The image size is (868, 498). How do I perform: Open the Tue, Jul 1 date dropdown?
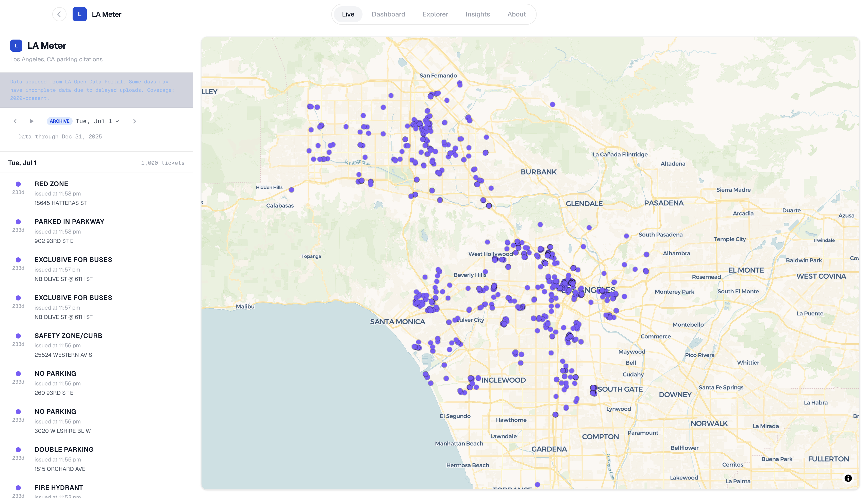point(97,121)
